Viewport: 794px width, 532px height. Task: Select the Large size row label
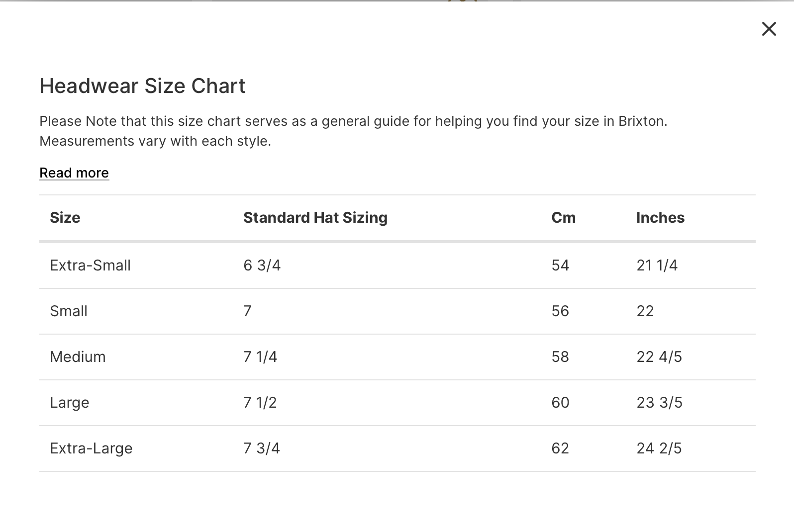point(69,402)
